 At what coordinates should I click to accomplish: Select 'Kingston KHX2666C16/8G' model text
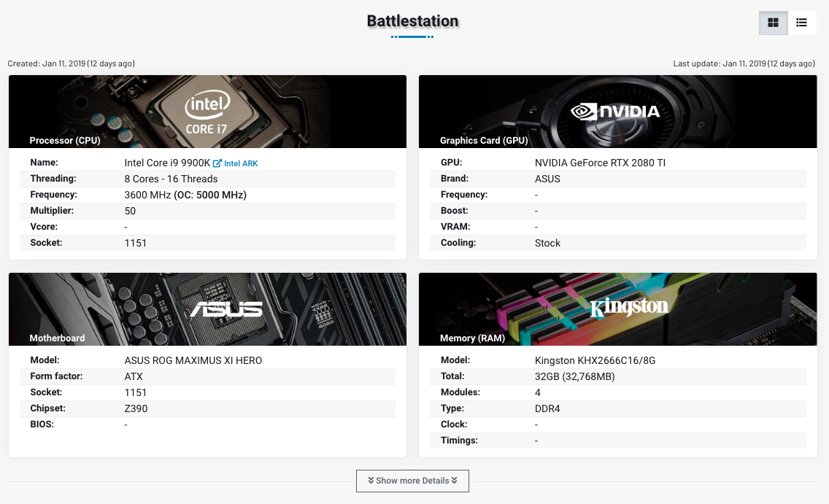595,361
